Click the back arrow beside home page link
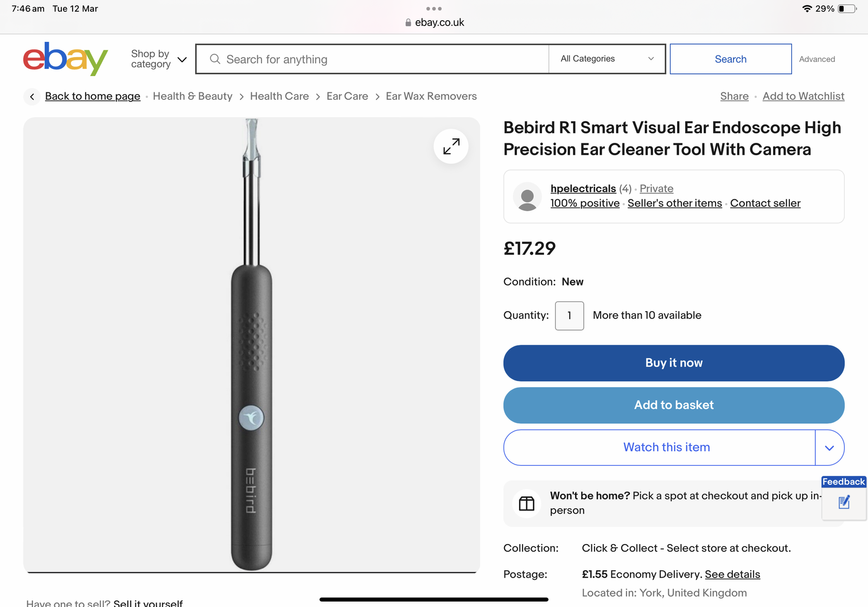 (x=32, y=97)
